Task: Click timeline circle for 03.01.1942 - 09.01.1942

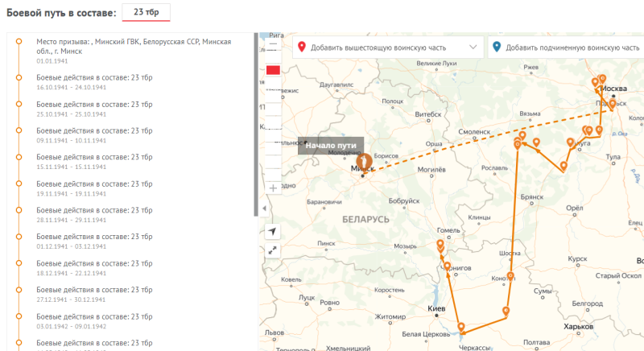Action: [x=19, y=316]
